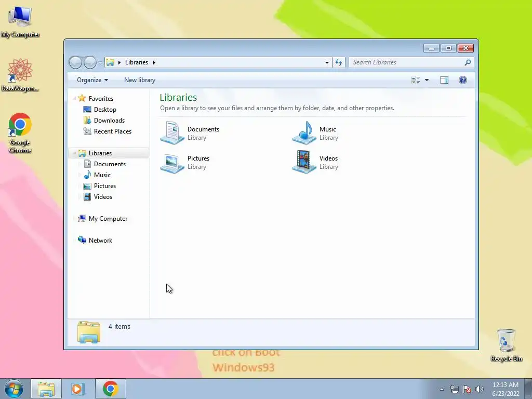Collapse the Libraries group
The width and height of the screenshot is (532, 399).
click(x=74, y=153)
